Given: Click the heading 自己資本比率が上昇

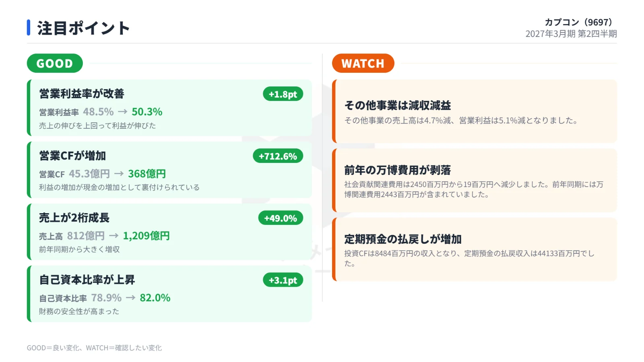Looking at the screenshot, I should pos(87,280).
